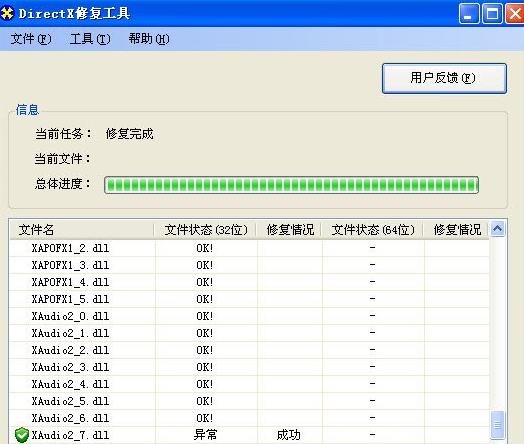The image size is (524, 444).
Task: Click the DirectX app icon in title bar
Action: tap(7, 13)
